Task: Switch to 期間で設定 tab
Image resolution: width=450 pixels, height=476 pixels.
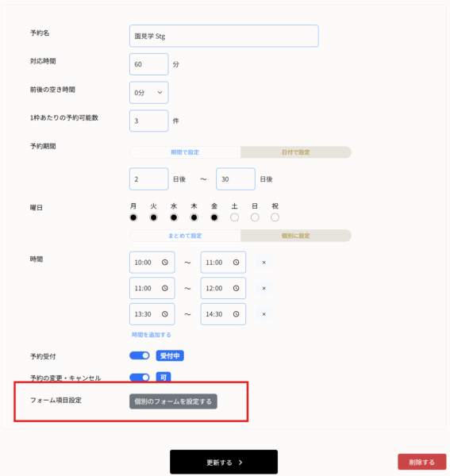Action: pyautogui.click(x=185, y=152)
